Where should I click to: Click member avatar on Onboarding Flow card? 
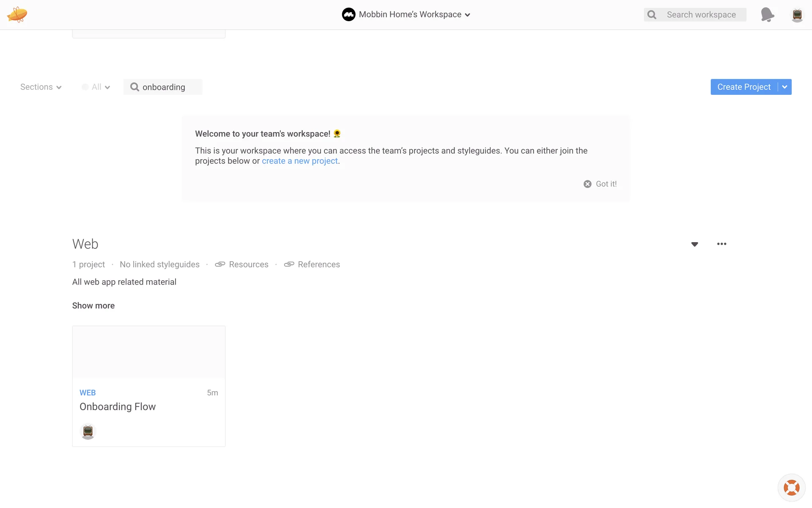(x=88, y=431)
